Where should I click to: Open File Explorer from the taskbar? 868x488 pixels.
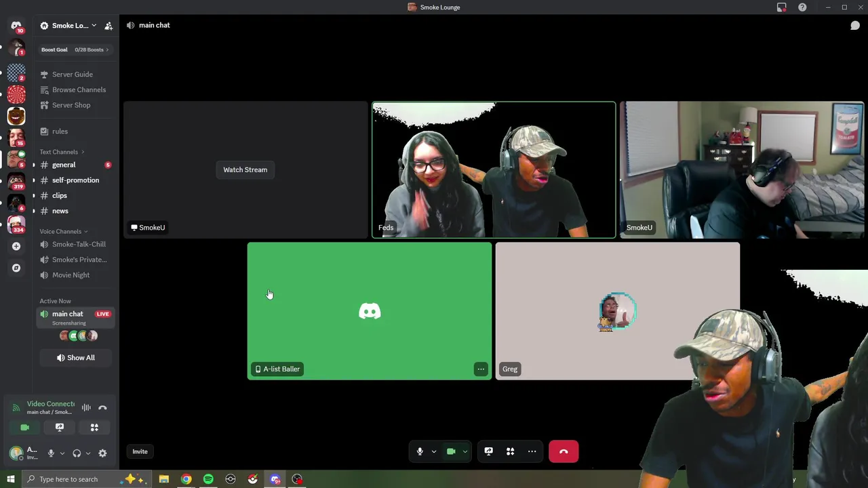coord(163,479)
